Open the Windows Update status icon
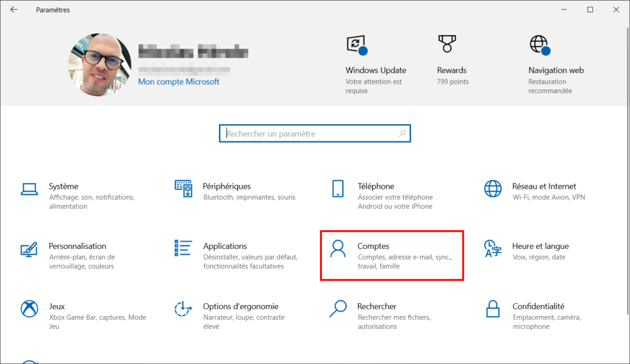Viewport: 630px width, 364px height. [x=357, y=45]
